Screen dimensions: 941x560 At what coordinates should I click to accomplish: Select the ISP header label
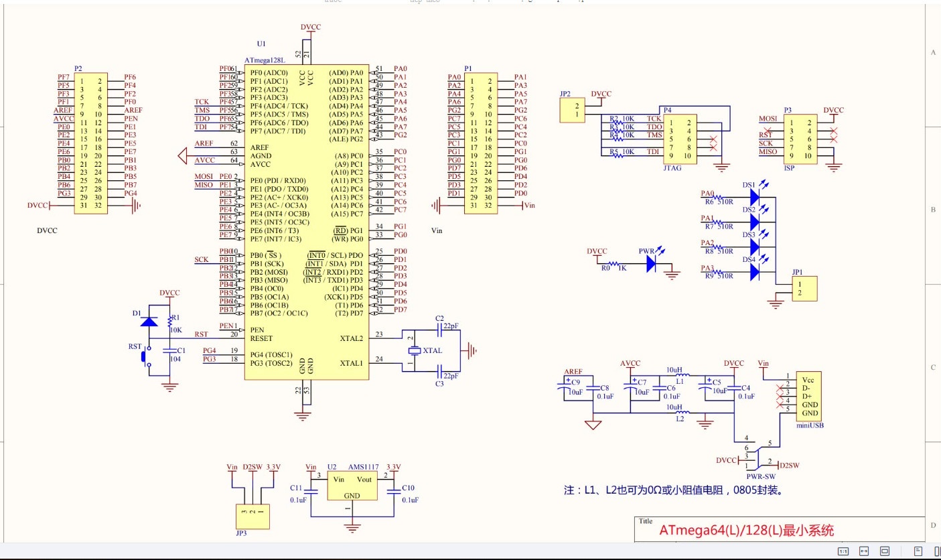tap(788, 168)
